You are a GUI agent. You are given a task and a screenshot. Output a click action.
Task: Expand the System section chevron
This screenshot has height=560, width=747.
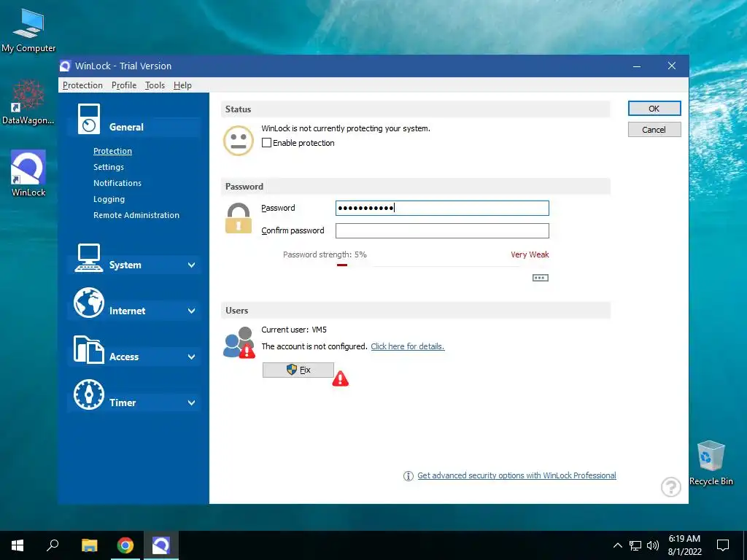(192, 265)
